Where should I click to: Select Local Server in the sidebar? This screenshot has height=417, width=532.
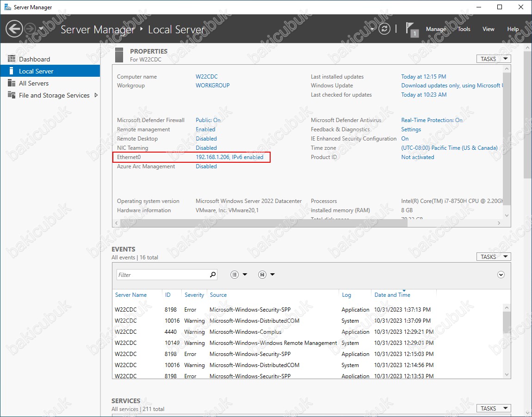coord(50,71)
